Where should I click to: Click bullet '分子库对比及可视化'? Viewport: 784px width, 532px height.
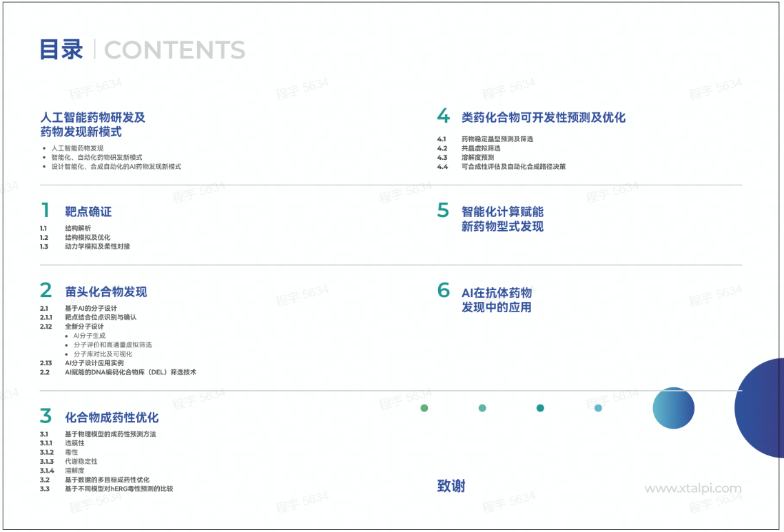click(x=103, y=354)
